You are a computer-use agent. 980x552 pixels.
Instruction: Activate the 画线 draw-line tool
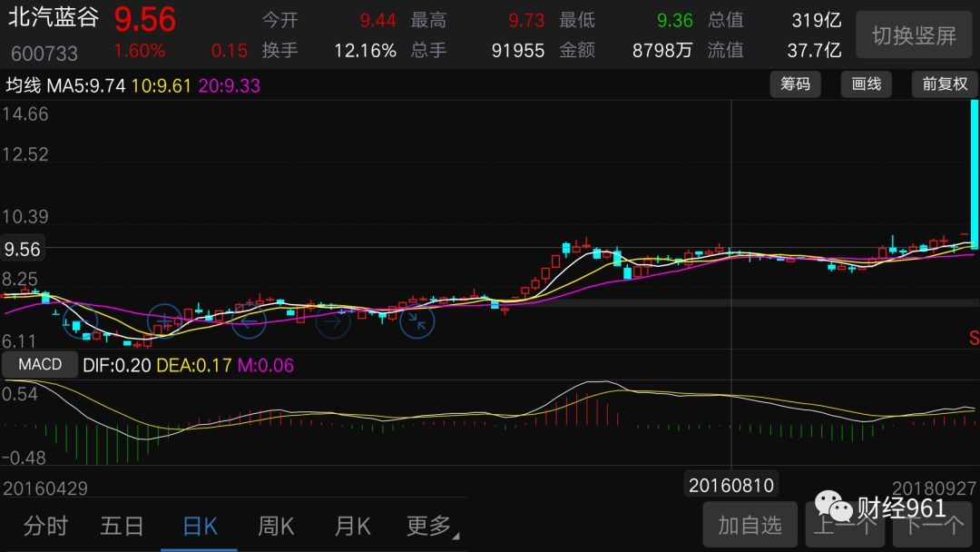tap(867, 84)
